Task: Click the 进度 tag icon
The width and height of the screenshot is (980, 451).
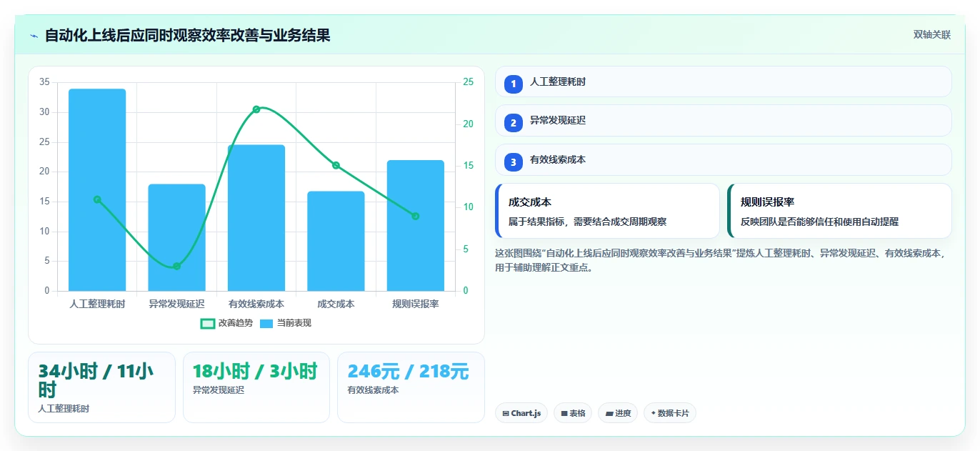Action: 609,413
